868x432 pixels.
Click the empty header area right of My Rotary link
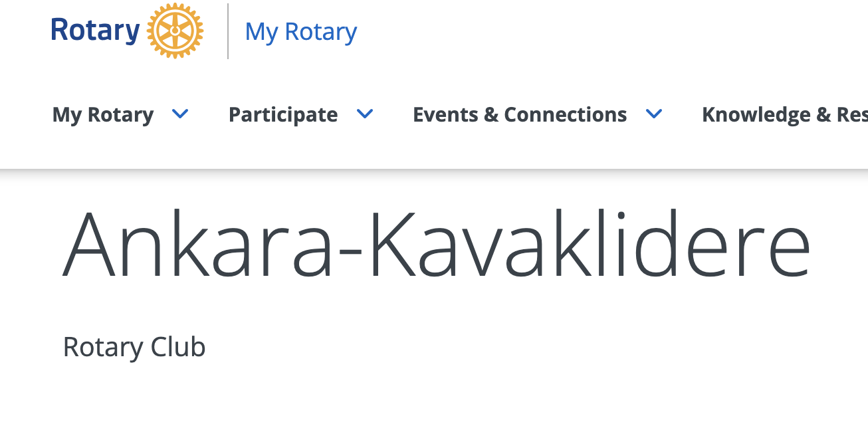(x=598, y=31)
